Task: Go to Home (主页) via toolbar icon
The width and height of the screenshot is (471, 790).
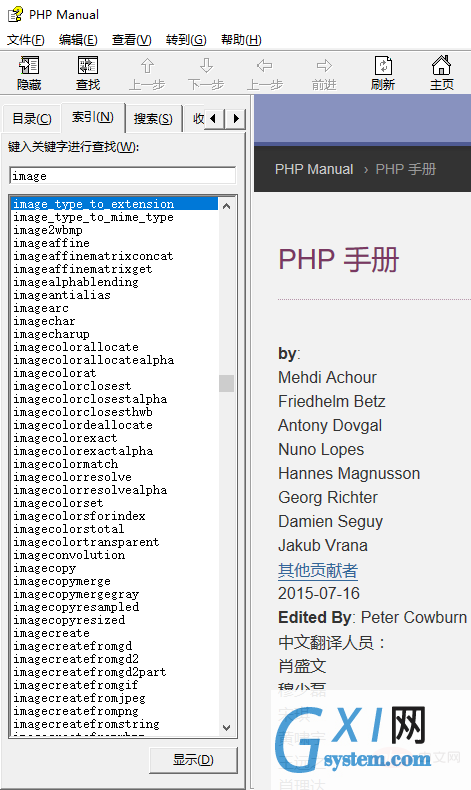Action: tap(441, 65)
